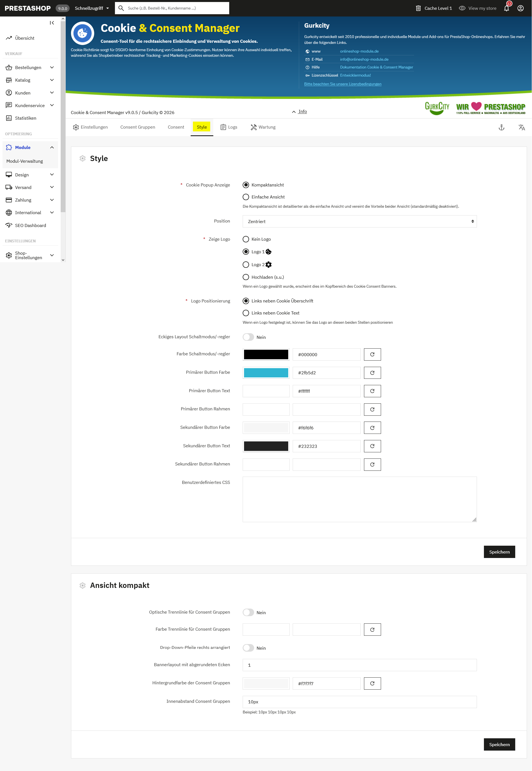Screen dimensions: 532x771
Task: Select the Einfache Ansicht radio option
Action: [246, 197]
